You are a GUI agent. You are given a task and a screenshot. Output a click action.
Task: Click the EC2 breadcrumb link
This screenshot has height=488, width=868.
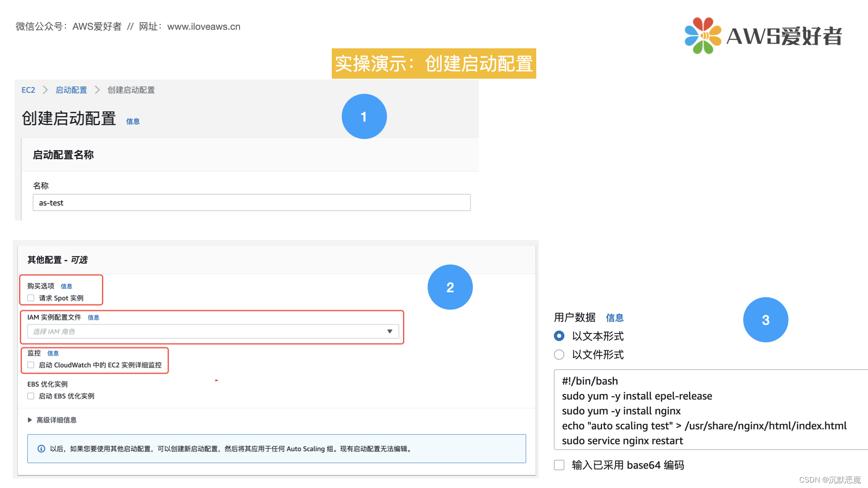(28, 90)
